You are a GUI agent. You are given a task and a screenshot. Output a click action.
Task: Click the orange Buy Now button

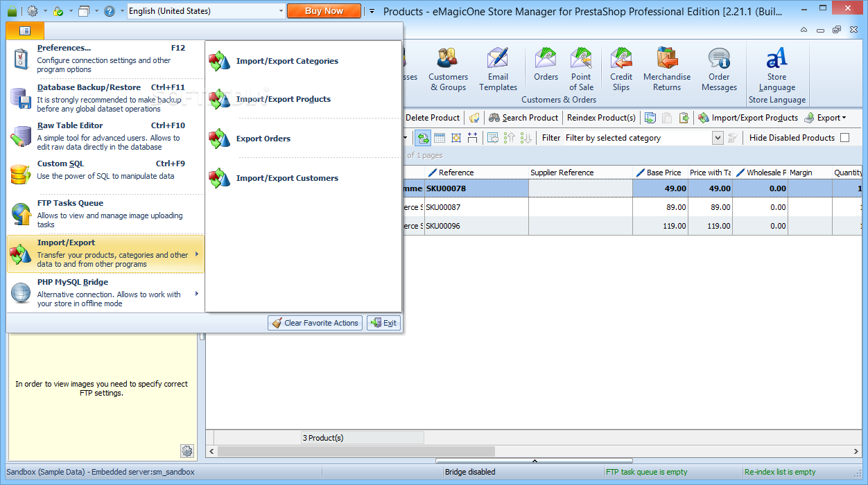pyautogui.click(x=324, y=11)
